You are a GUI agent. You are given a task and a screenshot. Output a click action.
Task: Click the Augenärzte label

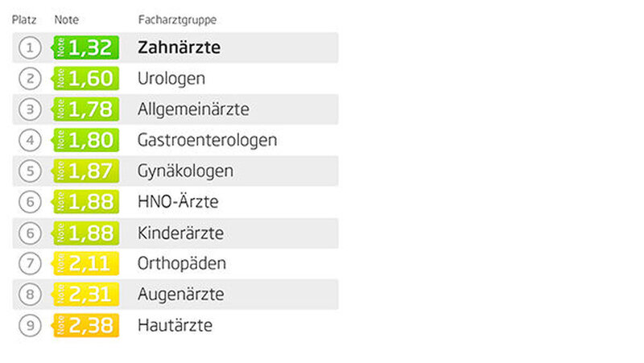tap(180, 295)
